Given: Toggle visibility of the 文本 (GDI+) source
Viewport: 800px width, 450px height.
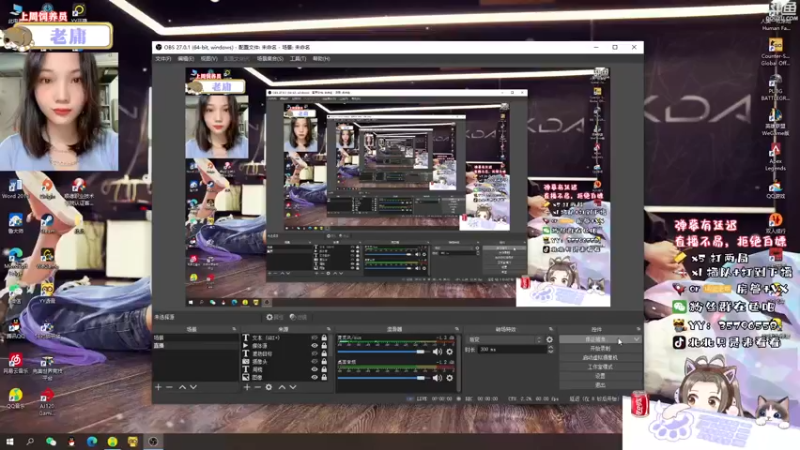Looking at the screenshot, I should 314,338.
